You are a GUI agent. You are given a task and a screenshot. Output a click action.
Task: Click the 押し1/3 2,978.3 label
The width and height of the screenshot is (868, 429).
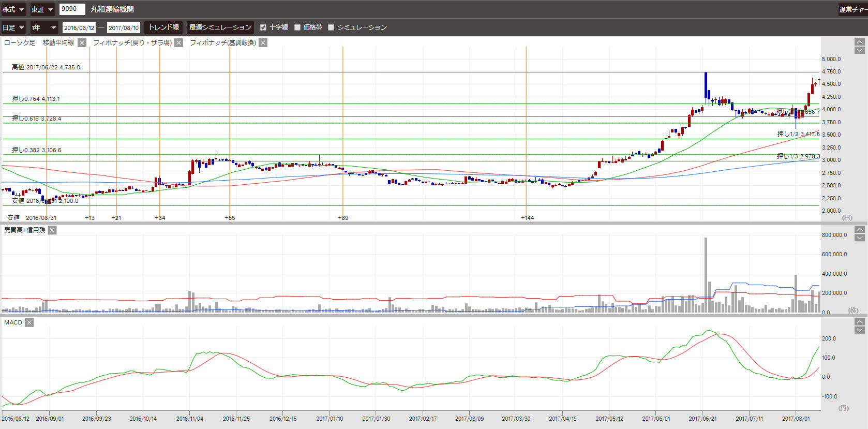click(798, 156)
